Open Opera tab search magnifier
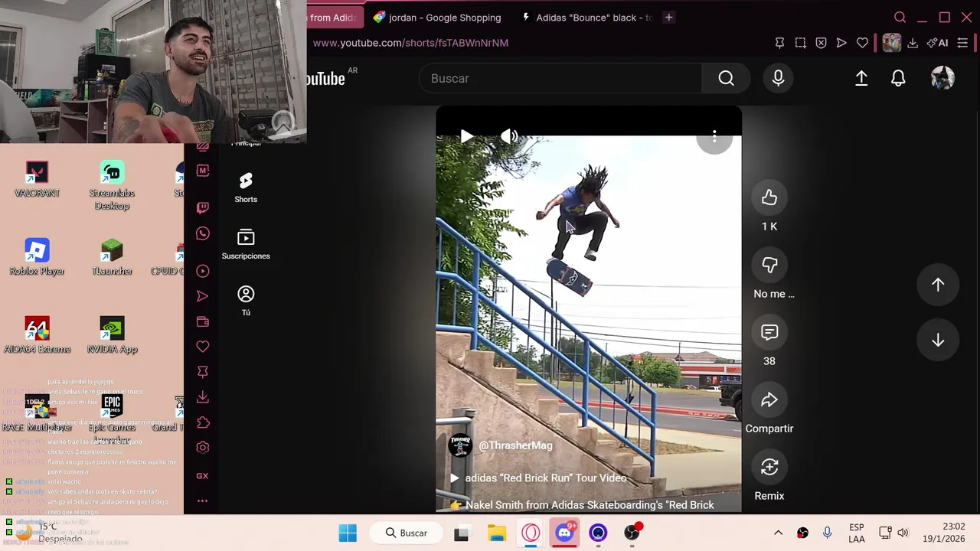Viewport: 980px width, 551px height. coord(900,17)
